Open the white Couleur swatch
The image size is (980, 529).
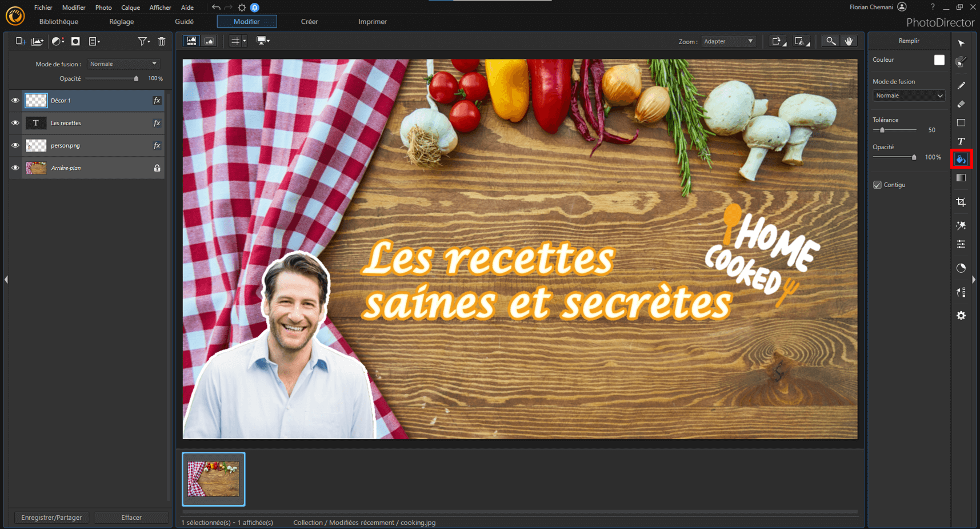(x=939, y=60)
